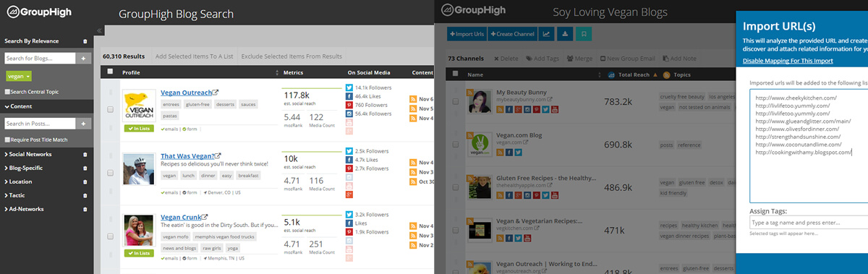The width and height of the screenshot is (868, 274).
Task: Click the trash icon next to Ad-Networks
Action: tap(85, 209)
